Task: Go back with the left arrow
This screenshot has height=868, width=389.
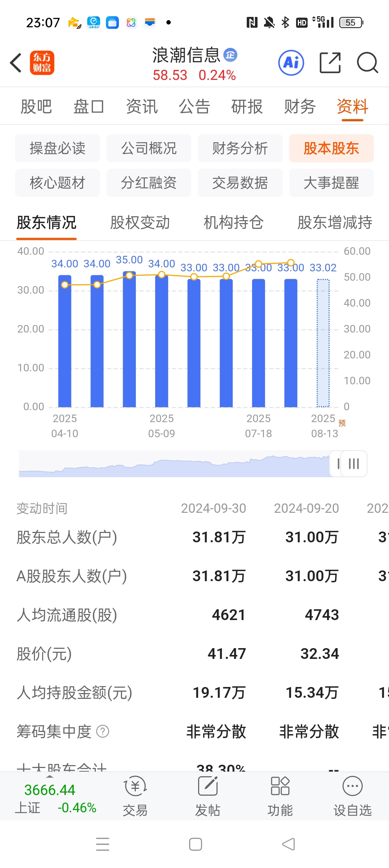Action: click(16, 63)
